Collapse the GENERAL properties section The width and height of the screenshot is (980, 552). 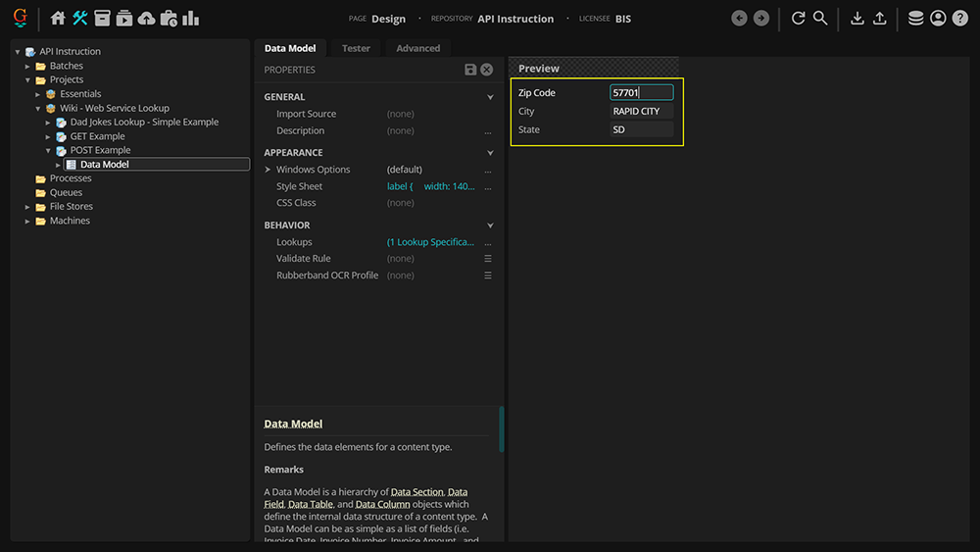click(x=490, y=97)
